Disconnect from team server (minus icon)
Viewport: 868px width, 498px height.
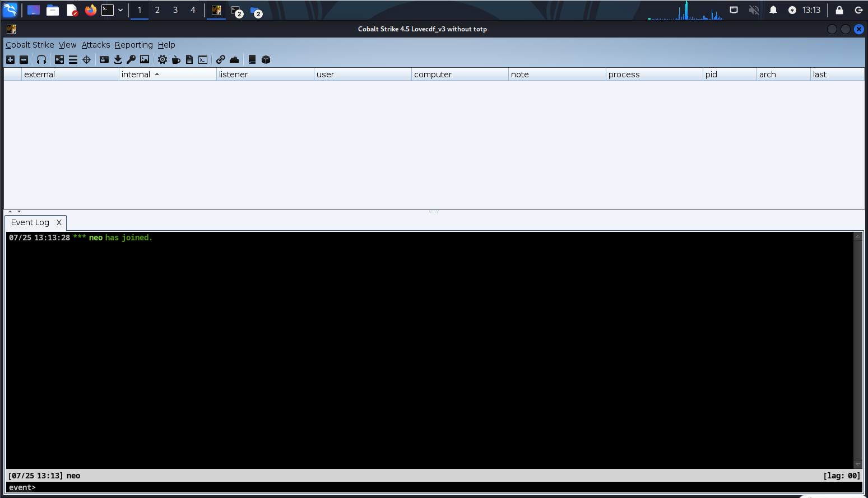click(x=24, y=59)
